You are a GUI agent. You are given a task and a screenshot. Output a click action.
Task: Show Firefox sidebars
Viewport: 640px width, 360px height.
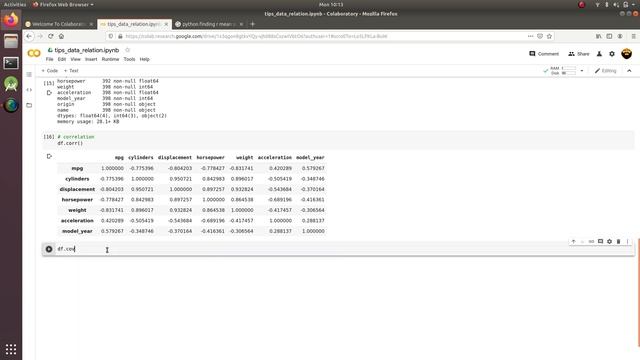point(609,36)
